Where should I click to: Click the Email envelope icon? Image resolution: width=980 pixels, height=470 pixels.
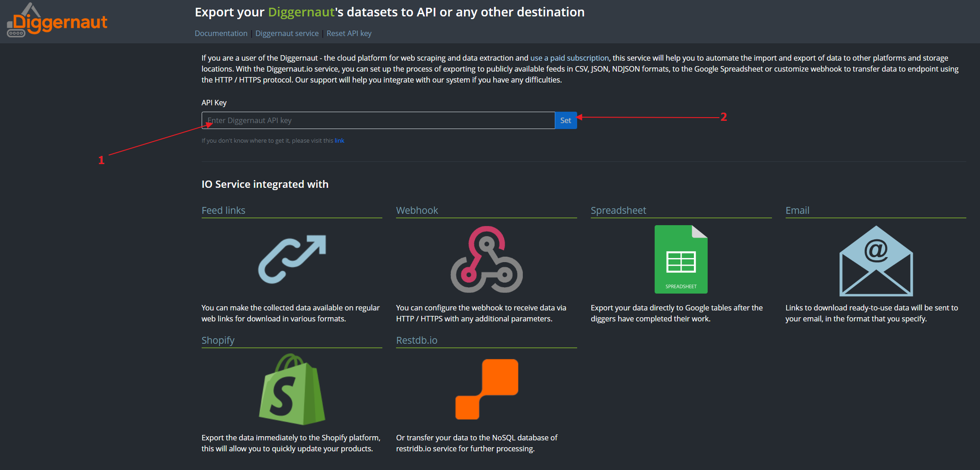click(876, 261)
